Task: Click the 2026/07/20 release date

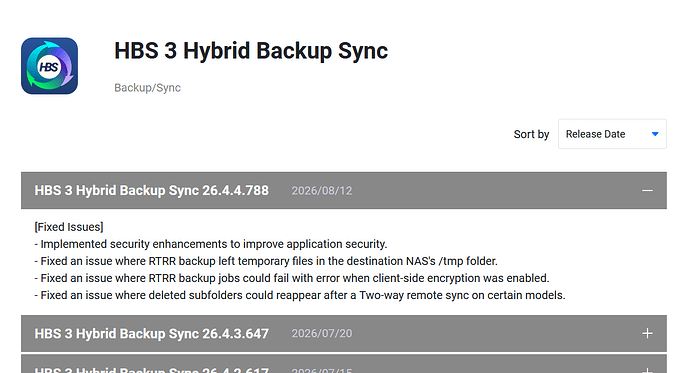Action: click(322, 333)
